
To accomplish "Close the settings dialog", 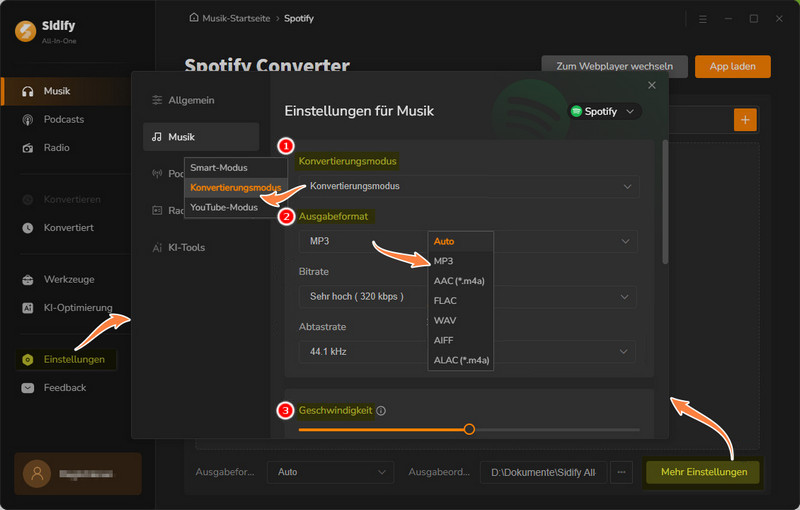I will coord(652,85).
